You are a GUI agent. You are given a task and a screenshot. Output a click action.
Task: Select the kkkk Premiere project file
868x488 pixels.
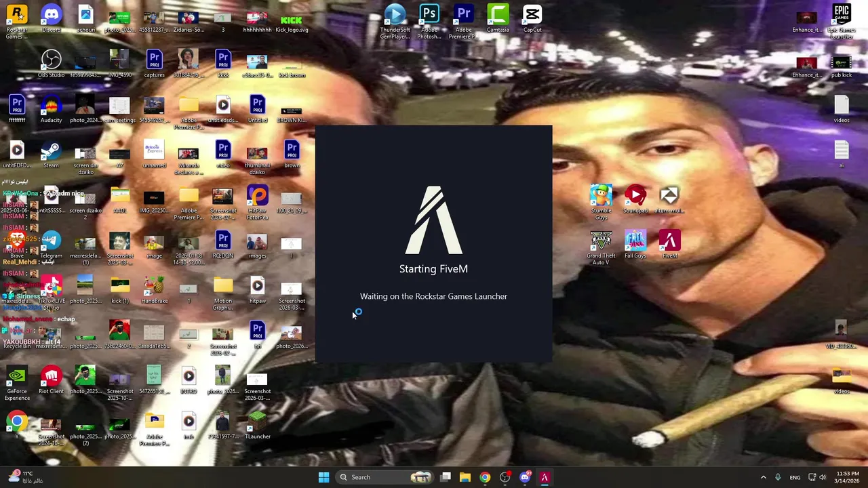pos(223,64)
